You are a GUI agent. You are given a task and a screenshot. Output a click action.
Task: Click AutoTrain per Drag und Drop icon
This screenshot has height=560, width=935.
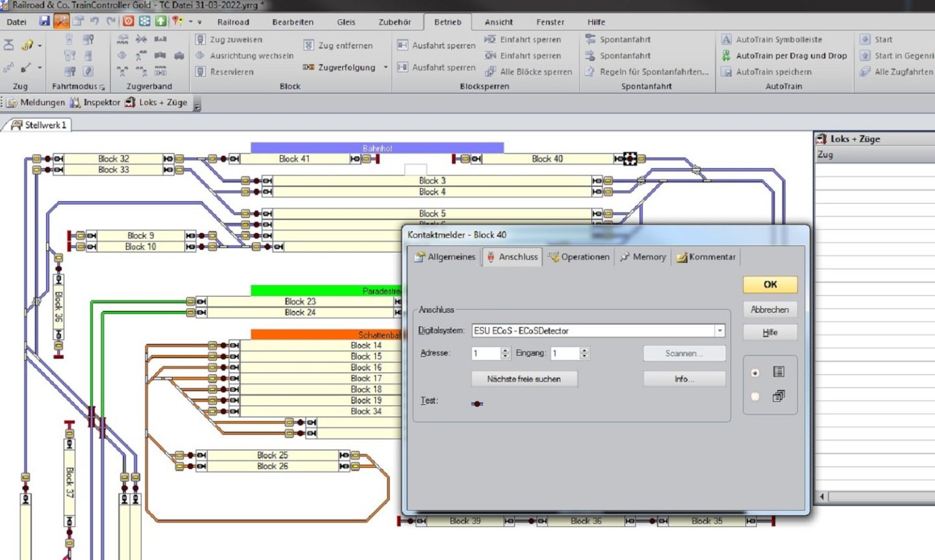(x=727, y=56)
